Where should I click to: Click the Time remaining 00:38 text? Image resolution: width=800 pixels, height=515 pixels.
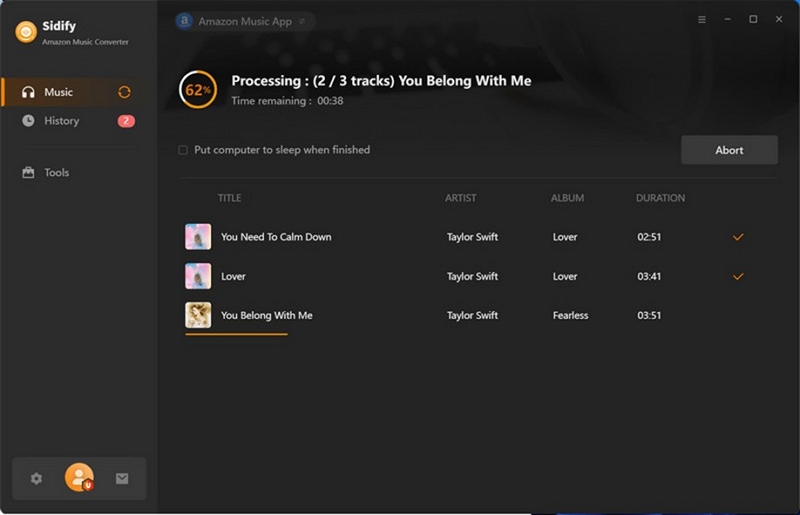click(287, 101)
